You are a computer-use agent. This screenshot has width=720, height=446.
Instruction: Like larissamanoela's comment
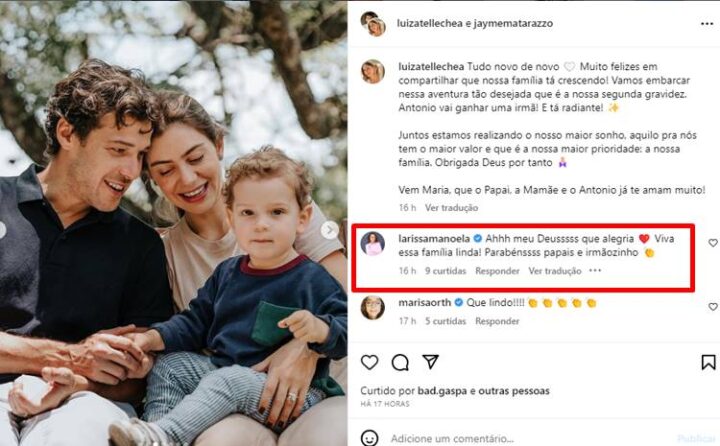click(712, 243)
